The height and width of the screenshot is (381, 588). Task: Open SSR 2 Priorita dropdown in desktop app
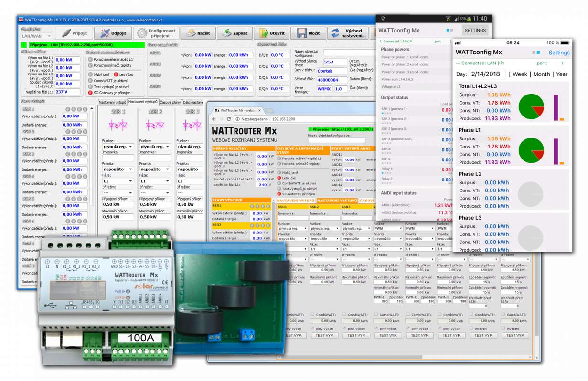[x=155, y=169]
